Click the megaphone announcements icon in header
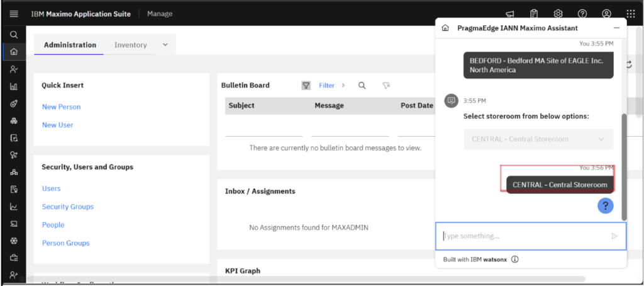The image size is (644, 286). coord(509,14)
